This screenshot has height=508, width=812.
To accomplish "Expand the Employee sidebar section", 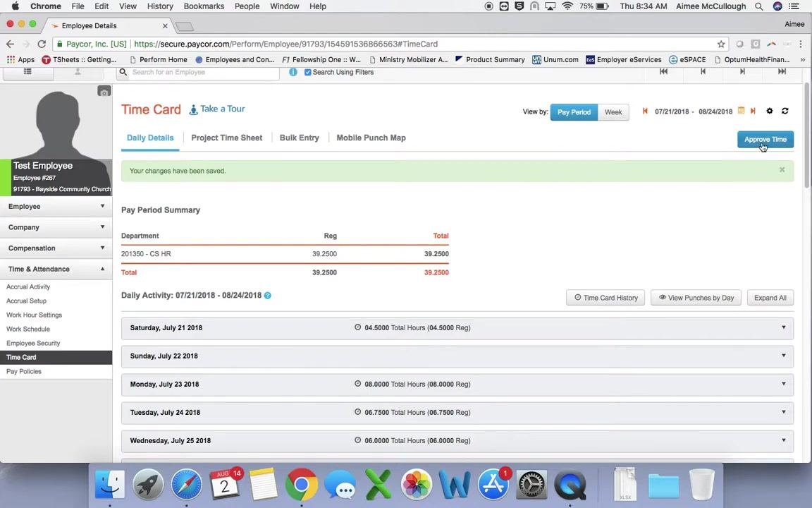I will point(56,206).
